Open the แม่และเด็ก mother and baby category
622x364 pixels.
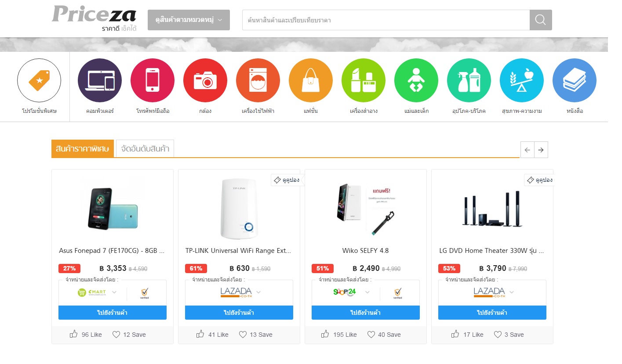[416, 80]
